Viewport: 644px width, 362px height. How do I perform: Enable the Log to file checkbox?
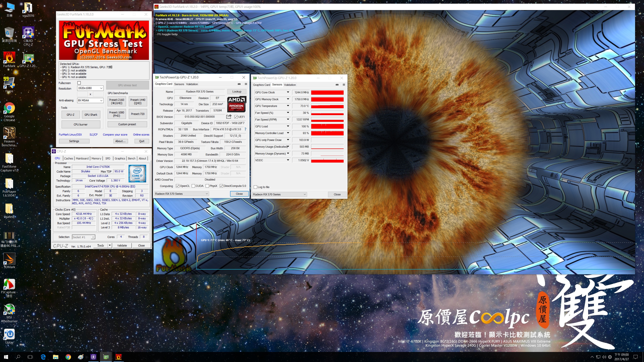pos(255,187)
